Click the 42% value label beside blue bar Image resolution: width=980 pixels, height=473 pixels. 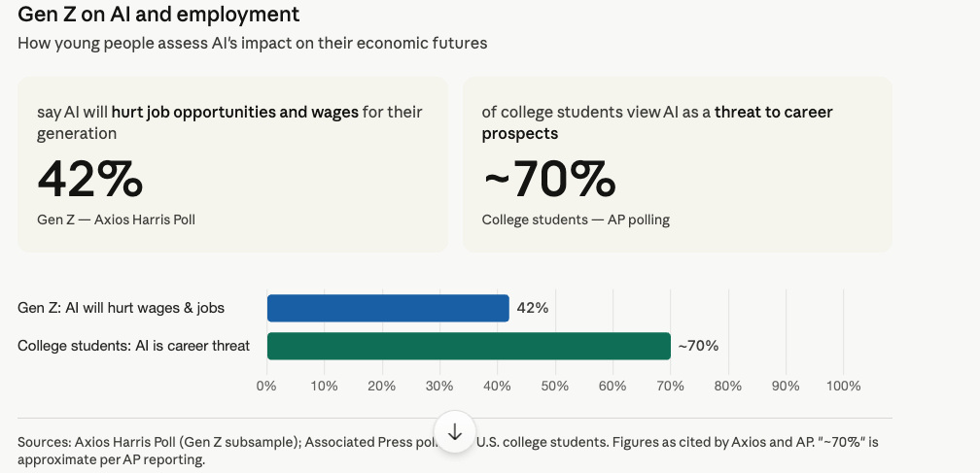533,308
